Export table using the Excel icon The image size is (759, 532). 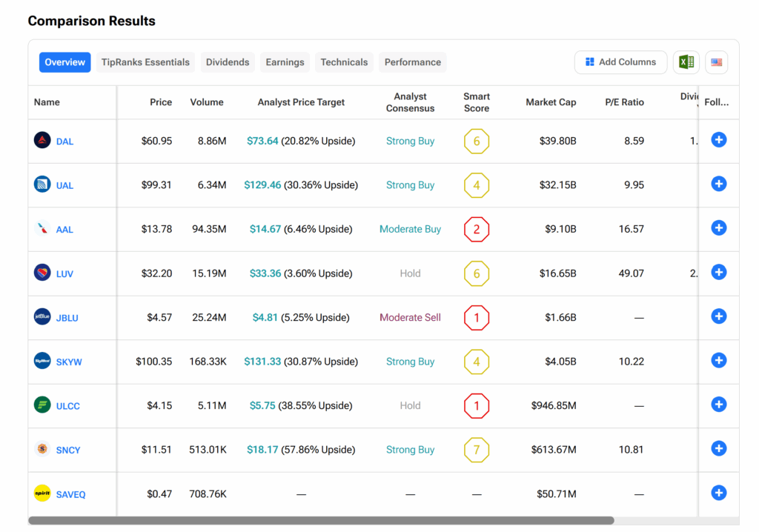pos(686,62)
